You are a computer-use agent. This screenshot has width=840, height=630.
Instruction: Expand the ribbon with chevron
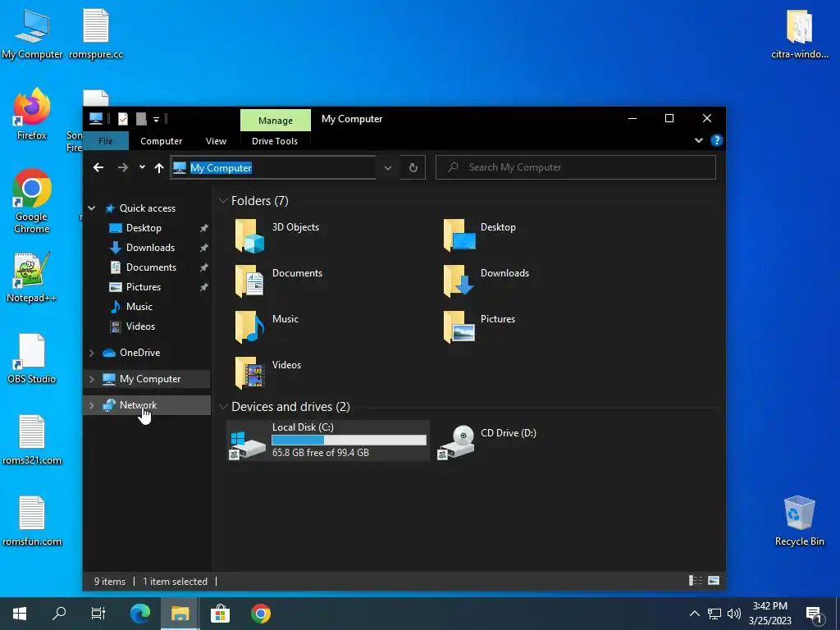coord(699,140)
